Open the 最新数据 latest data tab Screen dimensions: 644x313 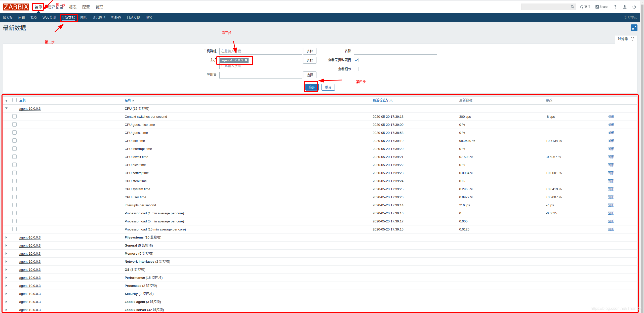[68, 17]
